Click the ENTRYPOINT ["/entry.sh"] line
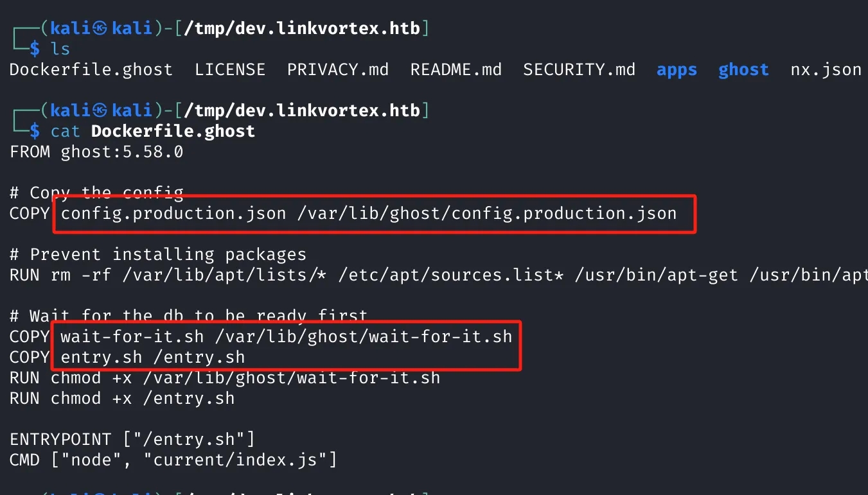The height and width of the screenshot is (495, 868). [132, 439]
